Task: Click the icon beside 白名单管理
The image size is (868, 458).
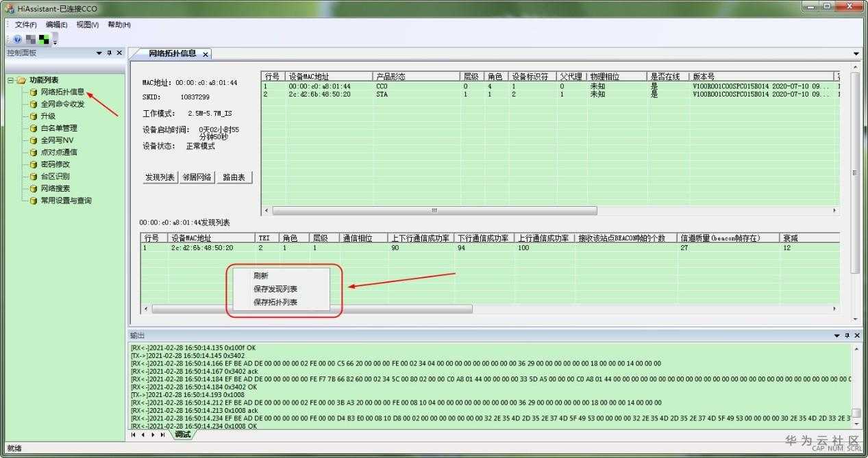Action: [34, 128]
